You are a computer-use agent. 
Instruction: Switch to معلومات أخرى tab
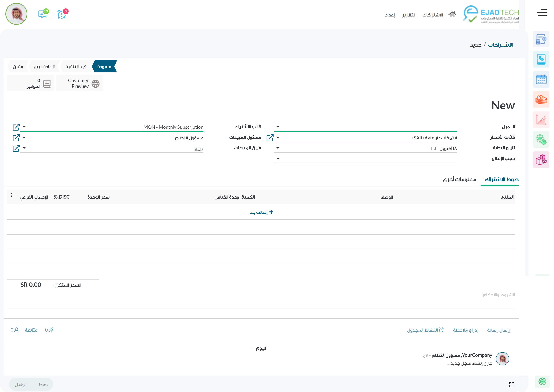click(x=459, y=179)
